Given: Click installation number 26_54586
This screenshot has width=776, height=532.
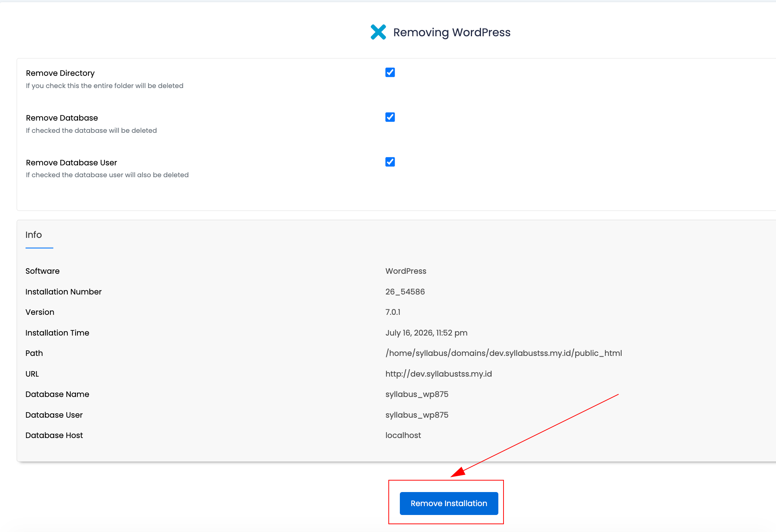Looking at the screenshot, I should click(x=405, y=292).
